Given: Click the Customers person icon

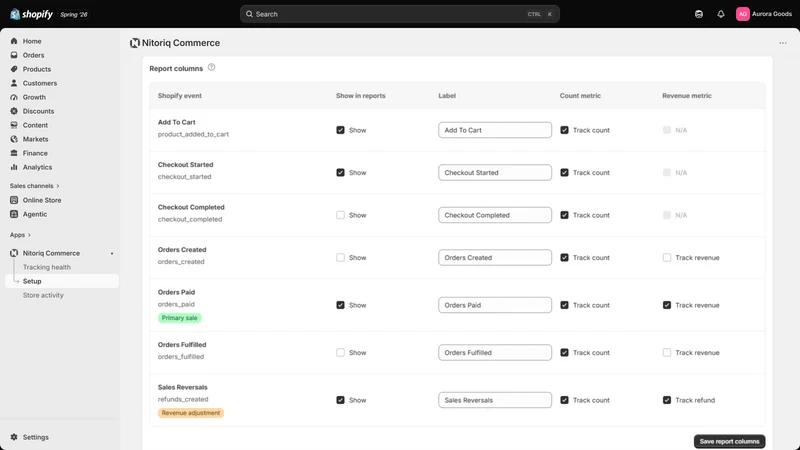Looking at the screenshot, I should tap(14, 83).
